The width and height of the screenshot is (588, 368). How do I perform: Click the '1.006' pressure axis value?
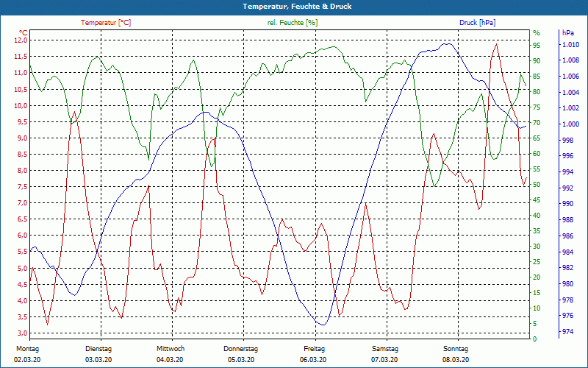[x=570, y=77]
